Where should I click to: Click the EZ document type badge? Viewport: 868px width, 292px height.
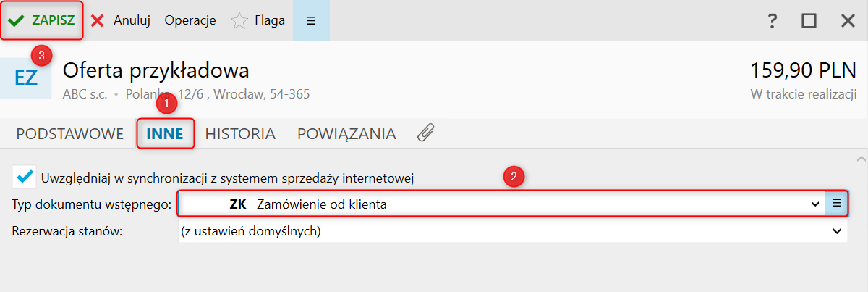click(26, 78)
